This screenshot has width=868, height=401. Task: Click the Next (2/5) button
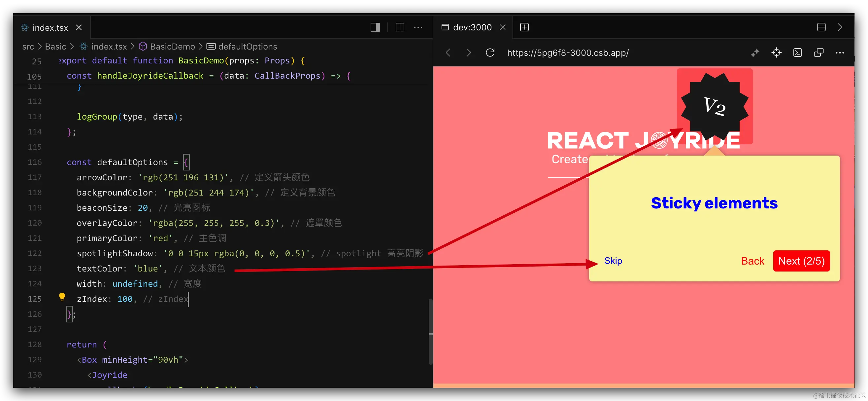[801, 261]
